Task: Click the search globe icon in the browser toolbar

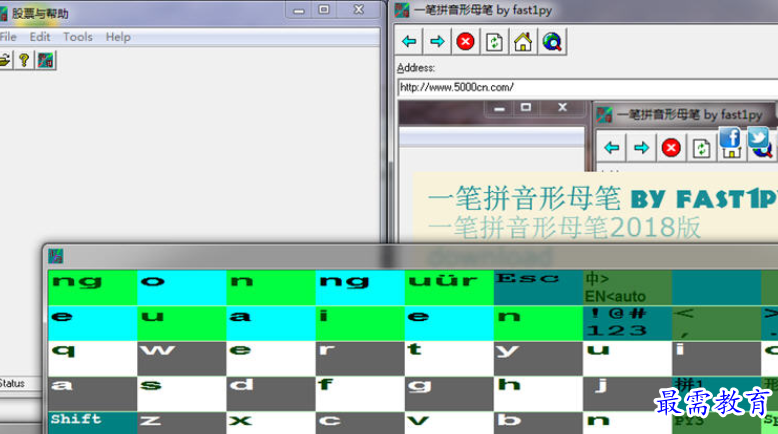Action: click(552, 42)
